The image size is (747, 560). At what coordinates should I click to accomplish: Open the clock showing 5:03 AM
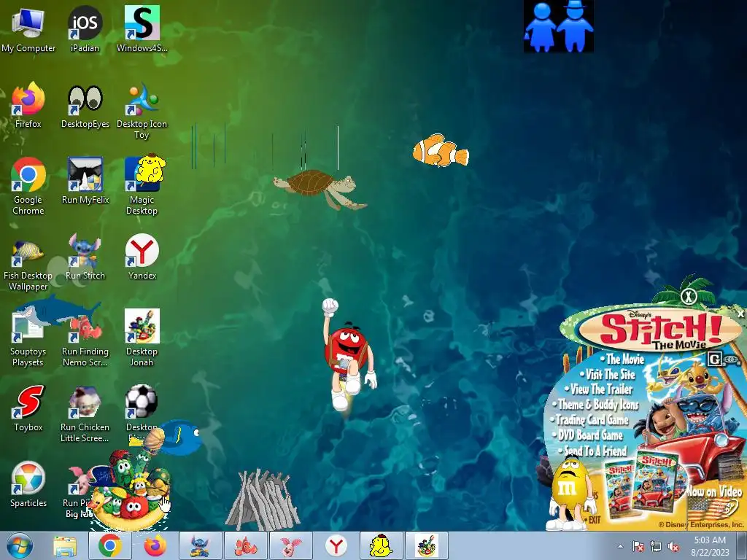[x=710, y=545]
